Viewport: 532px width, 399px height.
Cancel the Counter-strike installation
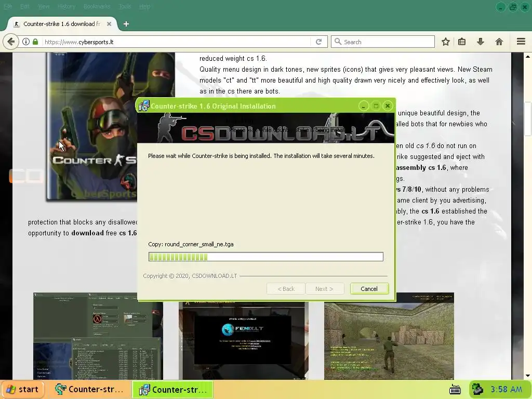tap(369, 289)
